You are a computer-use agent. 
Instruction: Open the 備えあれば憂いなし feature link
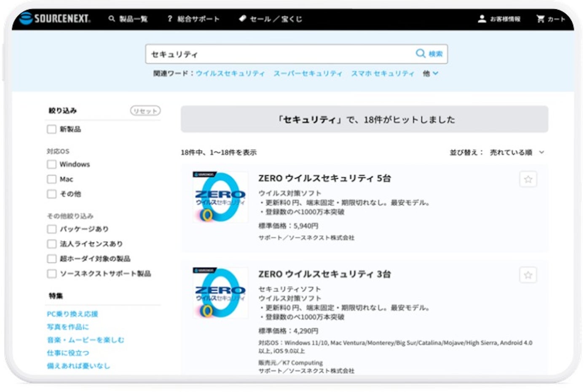pos(78,366)
